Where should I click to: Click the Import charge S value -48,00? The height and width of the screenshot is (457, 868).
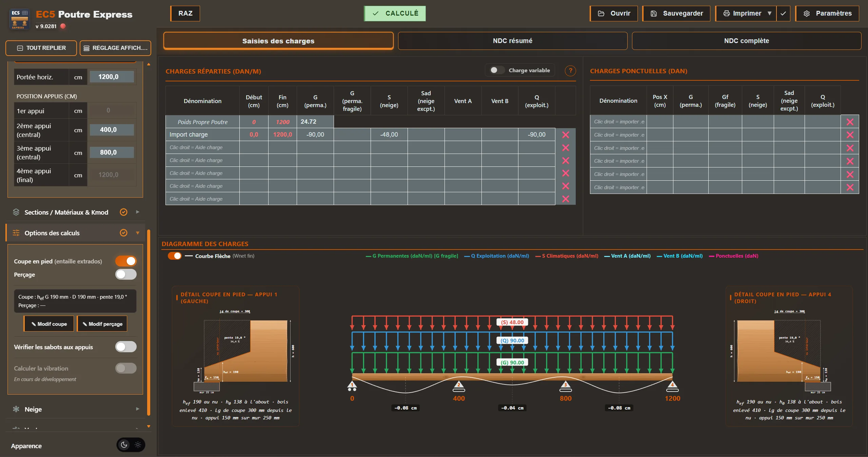tap(389, 135)
